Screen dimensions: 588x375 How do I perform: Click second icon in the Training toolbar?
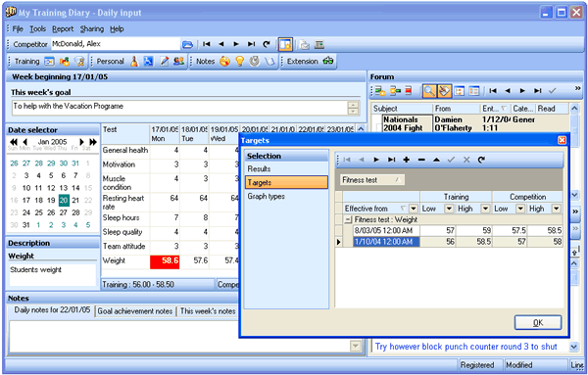coord(65,61)
